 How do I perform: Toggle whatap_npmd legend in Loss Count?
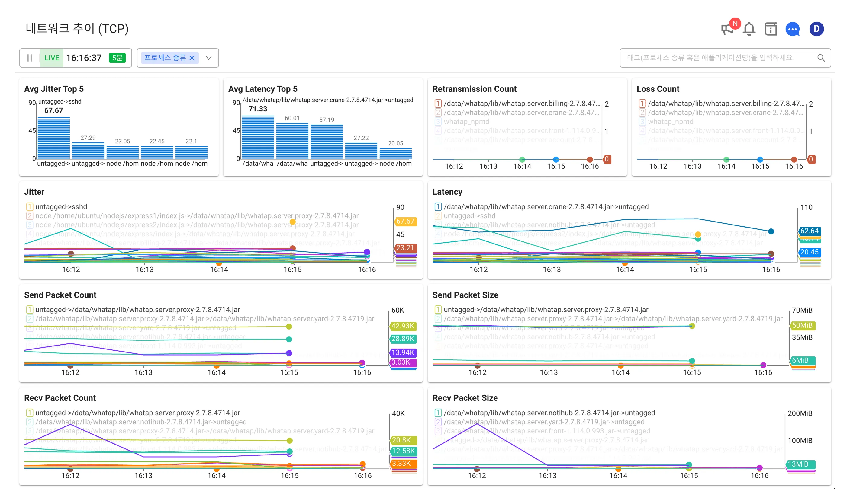(670, 122)
